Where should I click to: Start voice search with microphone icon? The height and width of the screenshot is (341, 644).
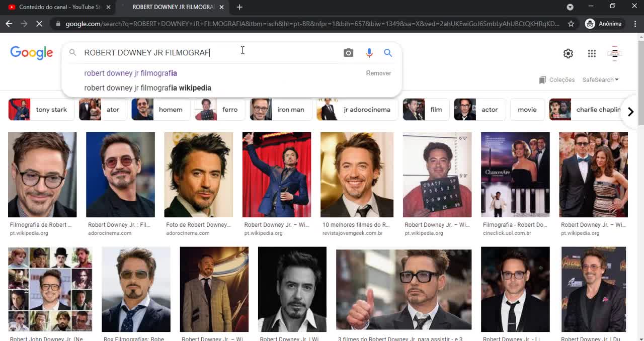pyautogui.click(x=369, y=53)
